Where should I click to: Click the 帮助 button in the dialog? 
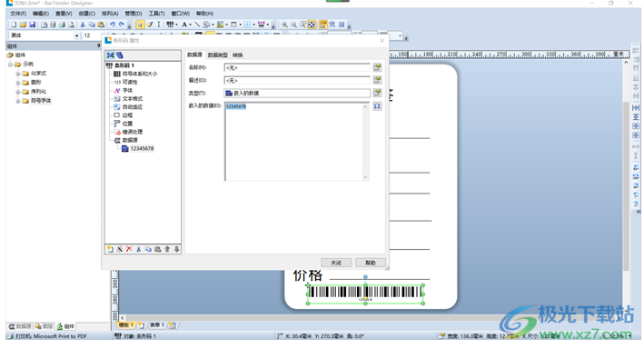click(x=371, y=263)
